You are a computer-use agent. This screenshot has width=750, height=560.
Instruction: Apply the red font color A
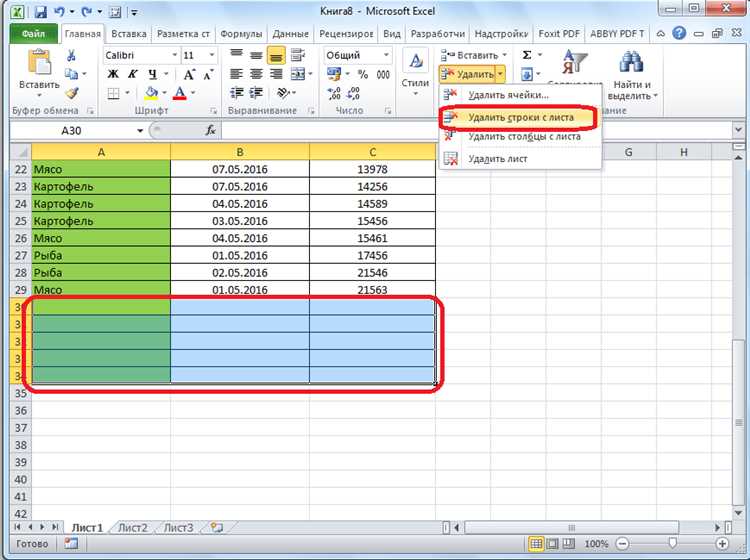pos(180,92)
